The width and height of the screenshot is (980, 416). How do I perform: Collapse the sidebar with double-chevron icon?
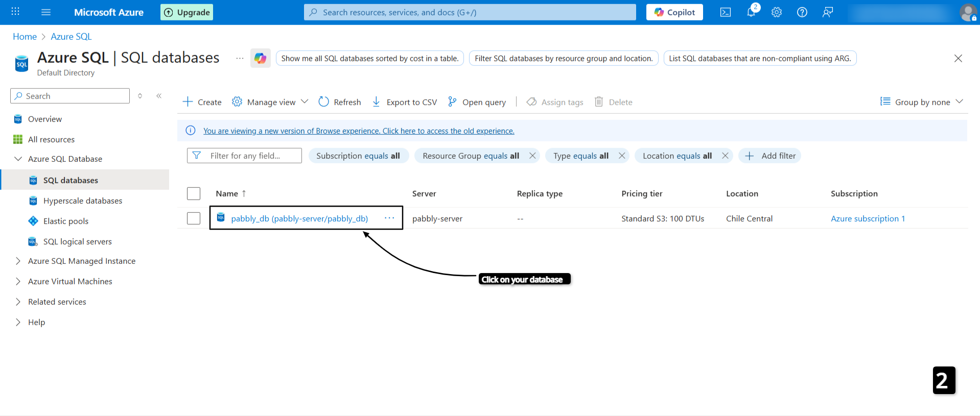click(x=159, y=96)
